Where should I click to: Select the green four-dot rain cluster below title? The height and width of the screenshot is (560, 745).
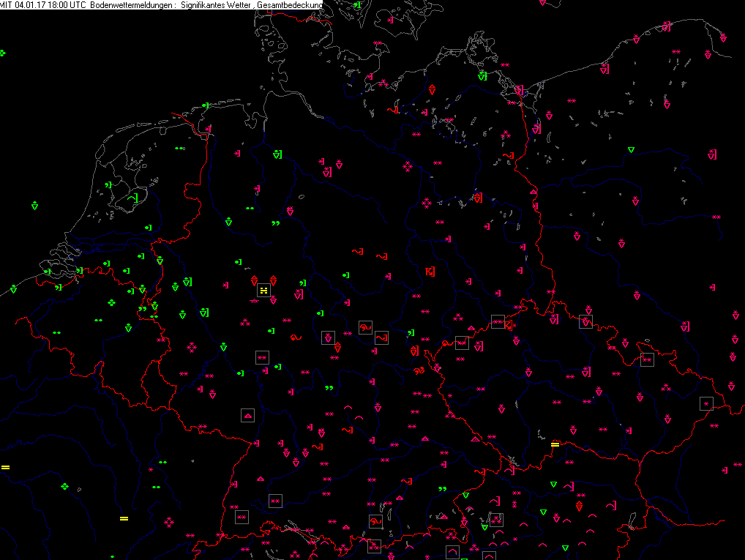pyautogui.click(x=2, y=53)
